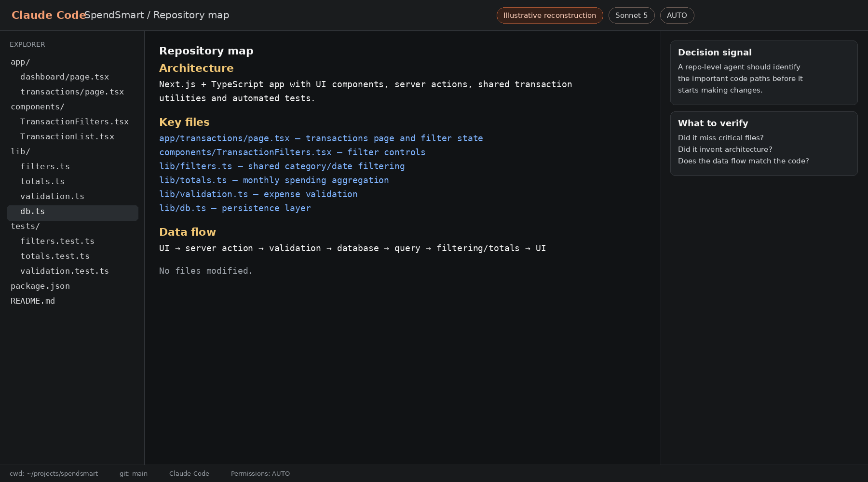Click the Repository map main heading
Viewport: 868px width, 482px height.
click(206, 51)
